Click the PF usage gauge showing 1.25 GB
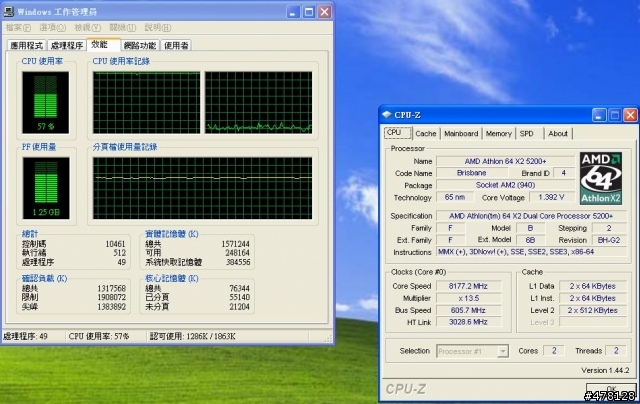Screen dimensions: 640x404 pyautogui.click(x=46, y=188)
